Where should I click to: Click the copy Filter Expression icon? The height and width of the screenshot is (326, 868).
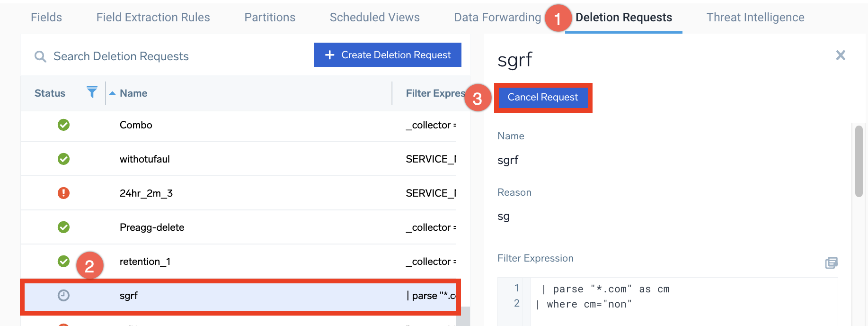tap(831, 263)
